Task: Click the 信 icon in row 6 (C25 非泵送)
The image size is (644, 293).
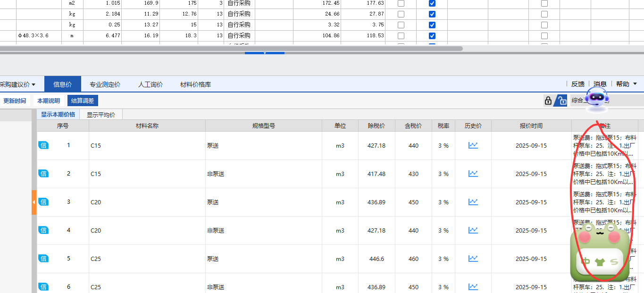Action: 43,287
